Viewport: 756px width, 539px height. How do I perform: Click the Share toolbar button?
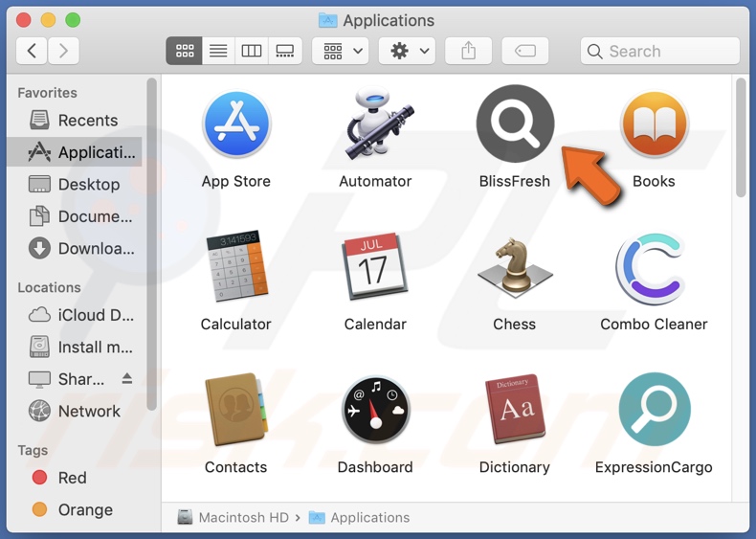[468, 51]
